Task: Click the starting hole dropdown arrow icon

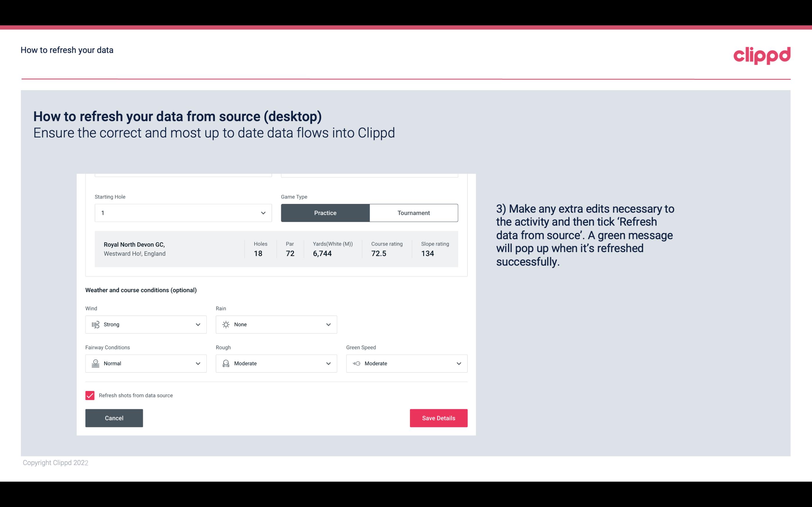Action: pos(262,213)
